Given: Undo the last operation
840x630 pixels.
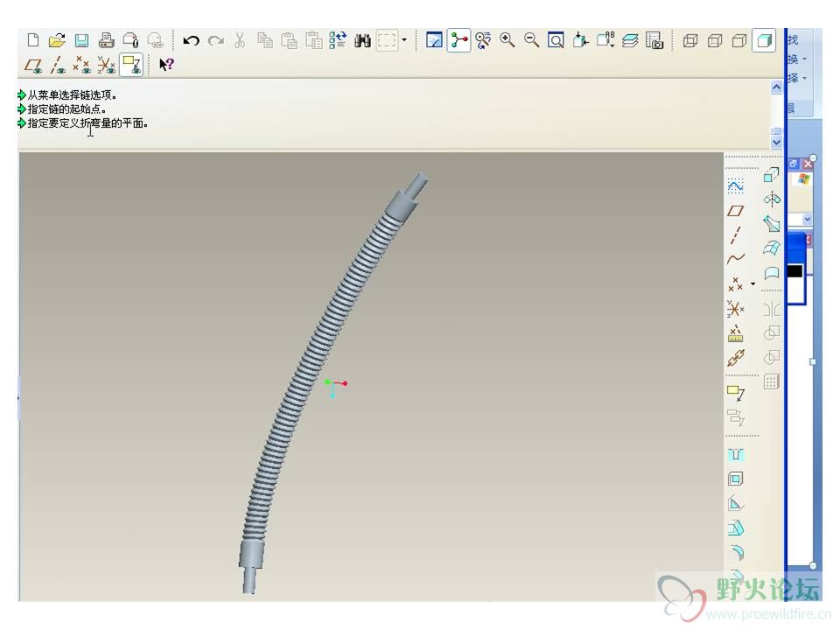Looking at the screenshot, I should [191, 41].
